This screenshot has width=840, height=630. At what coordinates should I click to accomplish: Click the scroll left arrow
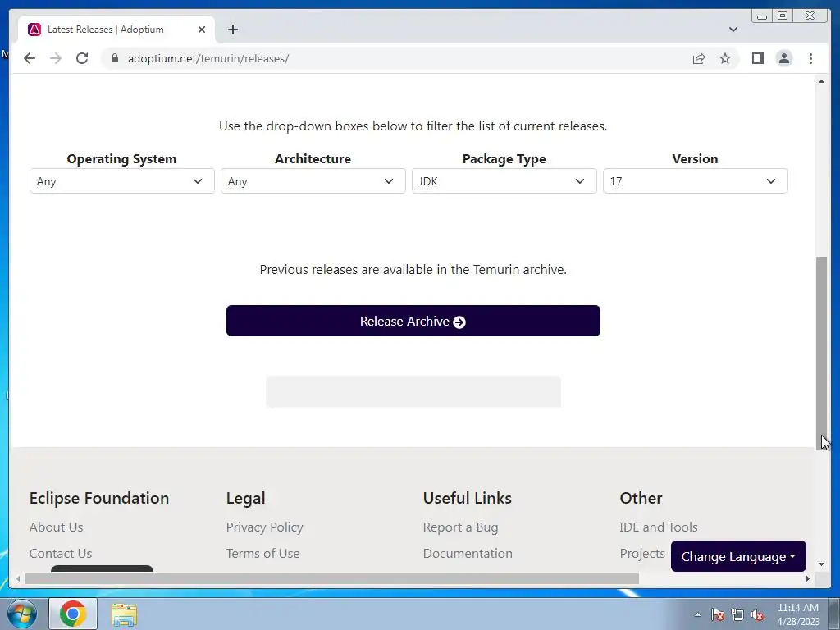[x=18, y=578]
